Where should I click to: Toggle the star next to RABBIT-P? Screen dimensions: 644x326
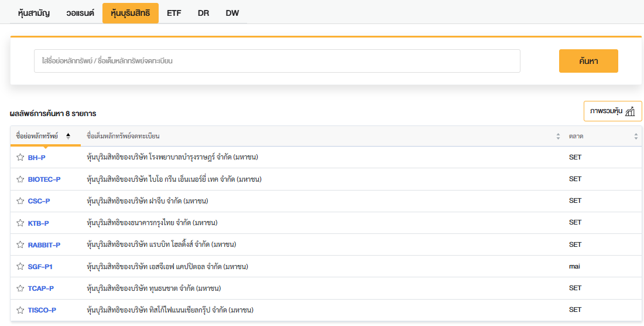[20, 244]
